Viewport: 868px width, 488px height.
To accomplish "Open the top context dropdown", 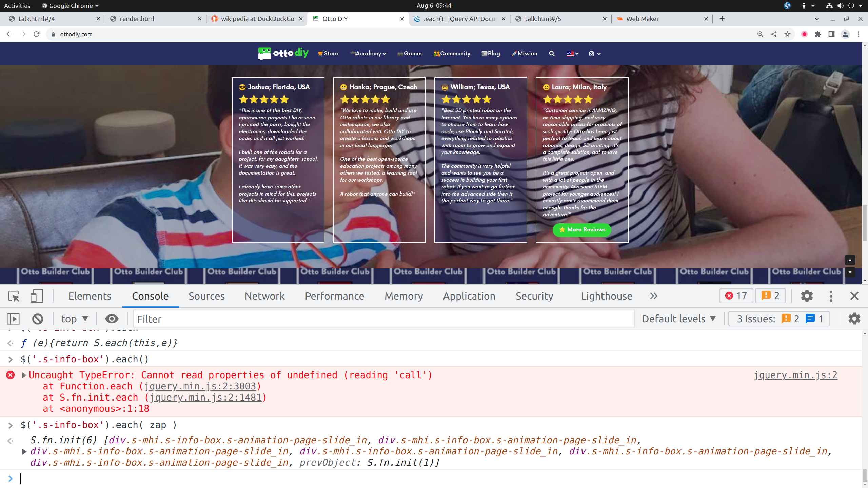I will point(74,319).
